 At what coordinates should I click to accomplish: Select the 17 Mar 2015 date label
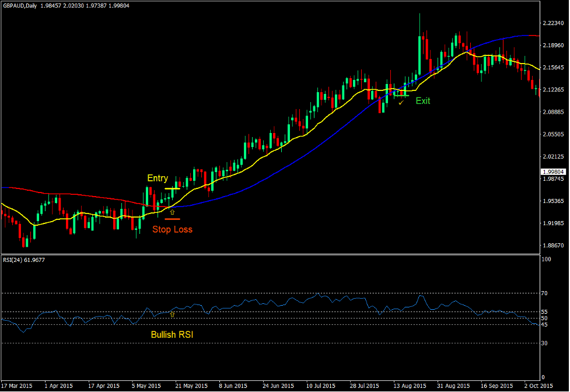pos(16,386)
